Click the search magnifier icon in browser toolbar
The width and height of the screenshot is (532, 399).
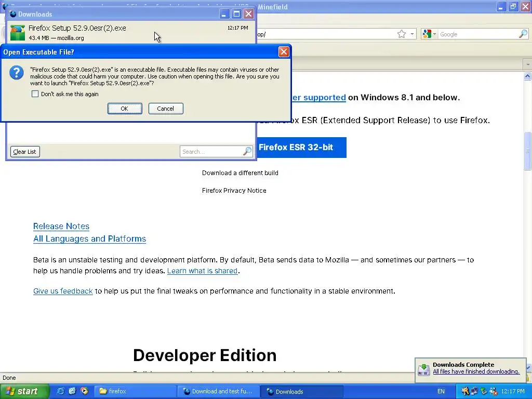coord(523,34)
